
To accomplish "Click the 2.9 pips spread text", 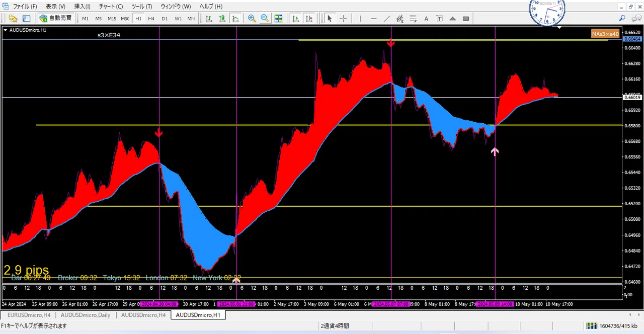I will (x=26, y=270).
